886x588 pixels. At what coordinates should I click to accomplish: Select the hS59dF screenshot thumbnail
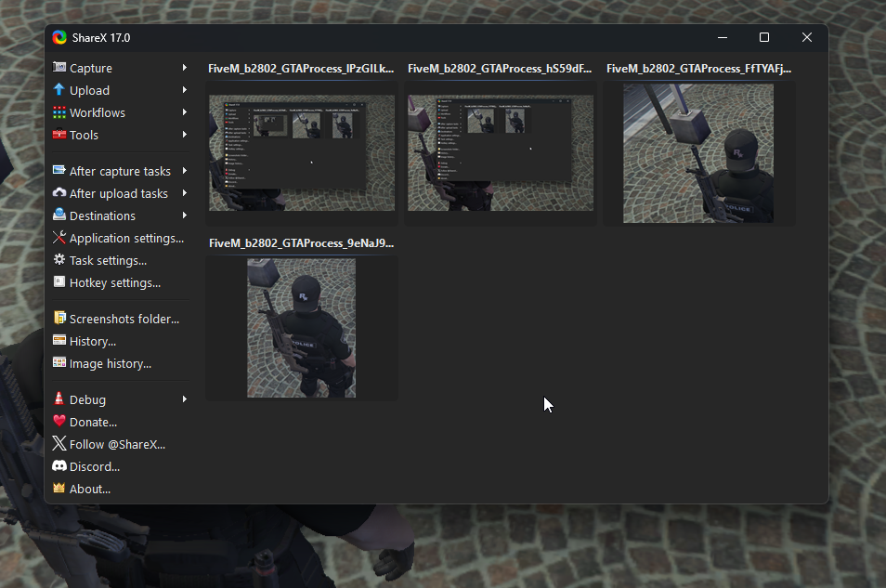pos(501,152)
